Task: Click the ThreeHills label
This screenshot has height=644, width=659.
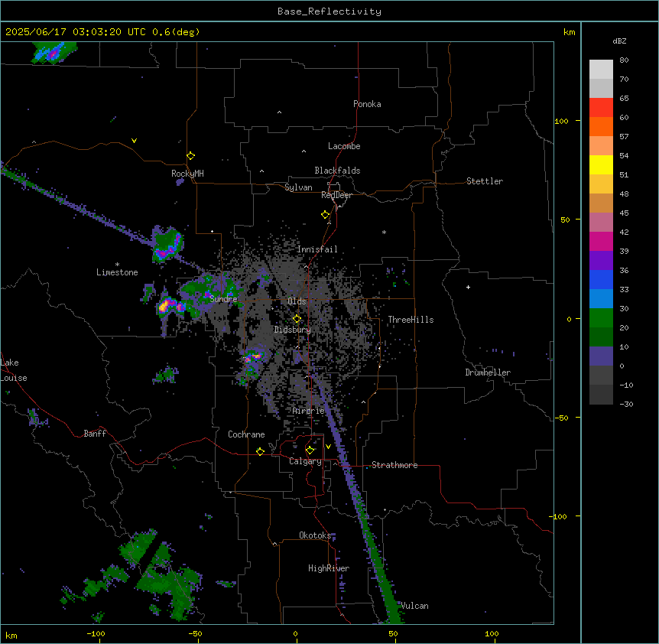Action: (x=411, y=320)
